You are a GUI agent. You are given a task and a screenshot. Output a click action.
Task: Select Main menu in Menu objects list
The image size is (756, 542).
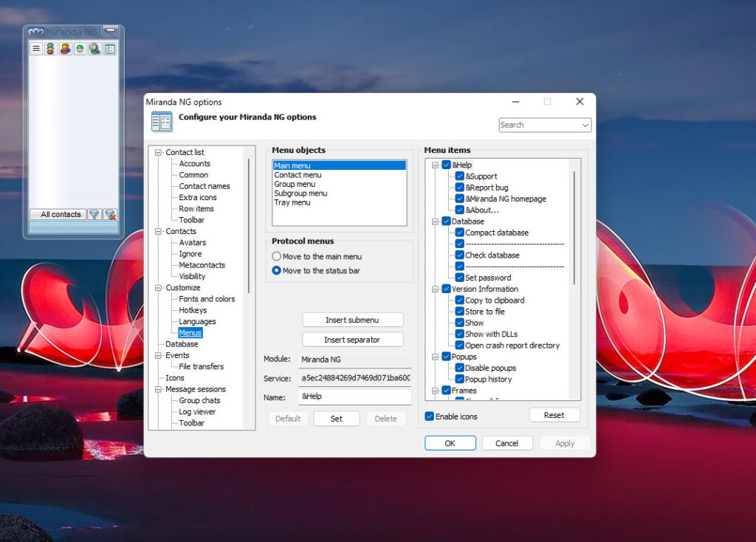[x=340, y=165]
